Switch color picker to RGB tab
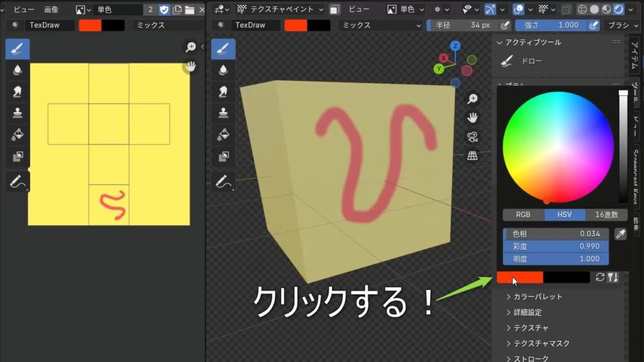The width and height of the screenshot is (644, 362). [523, 215]
